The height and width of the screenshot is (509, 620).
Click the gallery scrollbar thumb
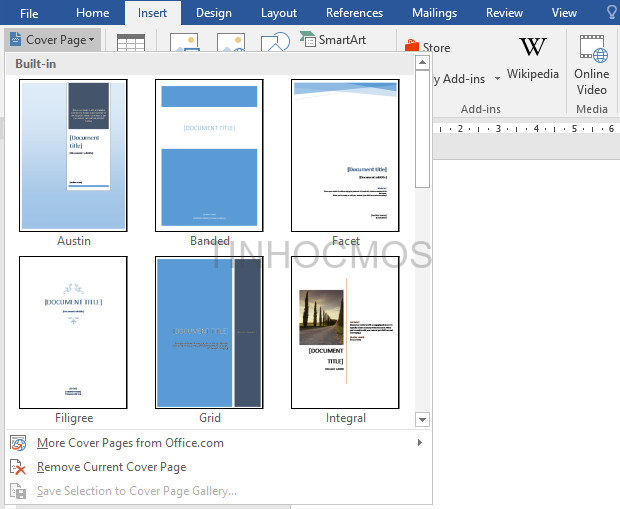[x=422, y=129]
